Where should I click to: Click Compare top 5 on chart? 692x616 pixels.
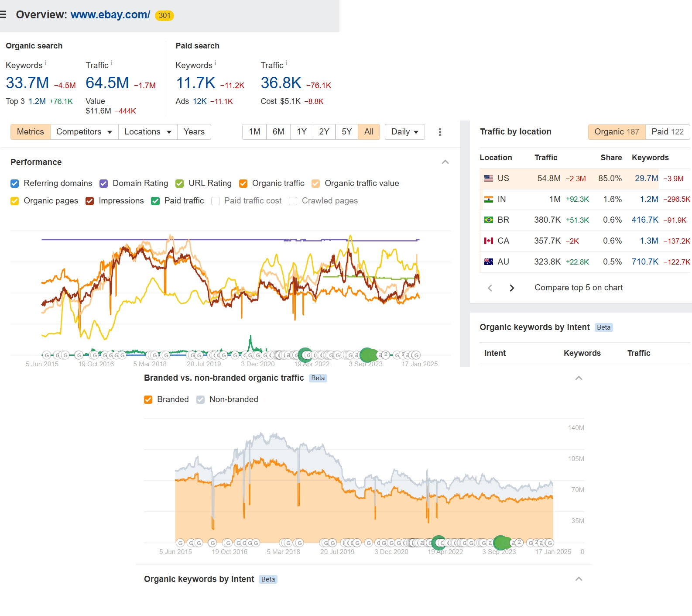[x=579, y=288]
